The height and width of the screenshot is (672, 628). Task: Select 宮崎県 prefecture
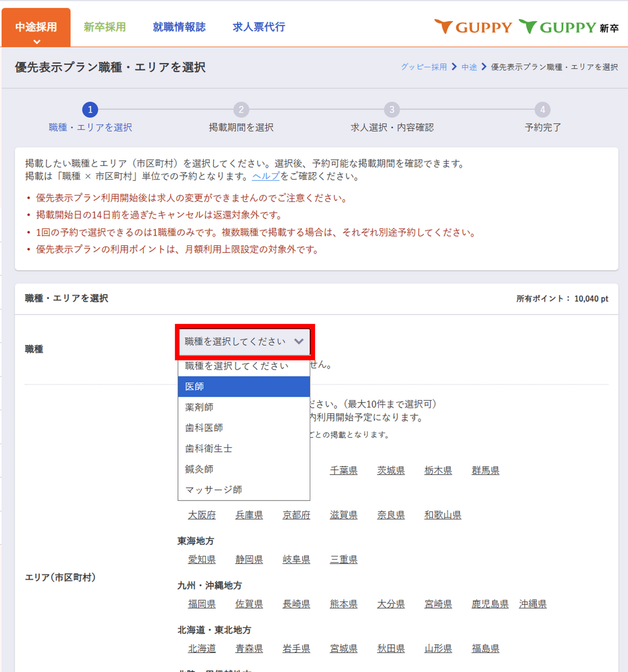coord(438,604)
